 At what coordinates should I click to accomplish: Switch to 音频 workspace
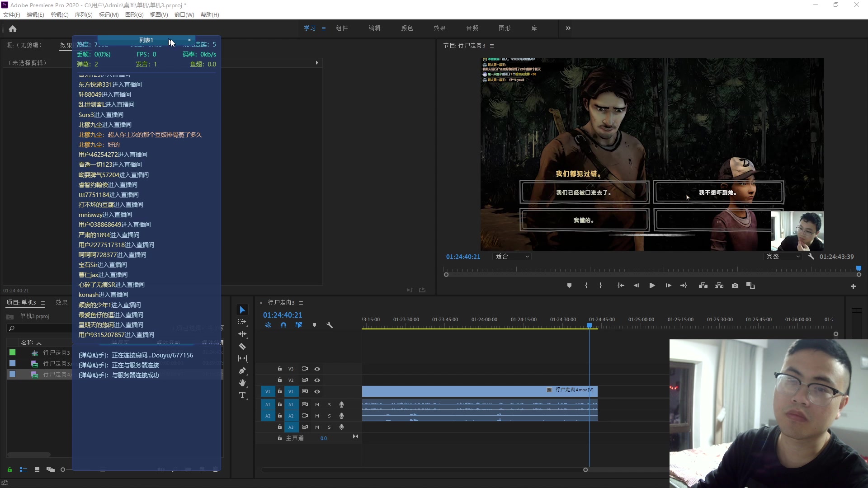[x=472, y=28]
